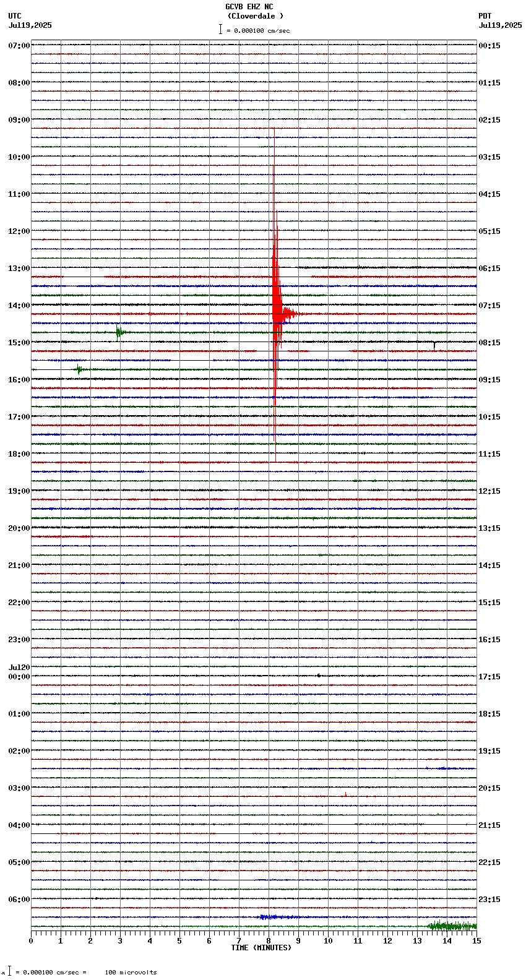Click the 'Jul20' date change label
Viewport: 526px width, 980px height.
(x=19, y=668)
